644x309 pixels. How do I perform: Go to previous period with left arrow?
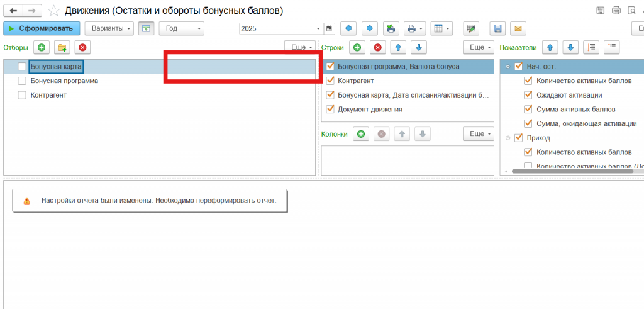[x=348, y=28]
